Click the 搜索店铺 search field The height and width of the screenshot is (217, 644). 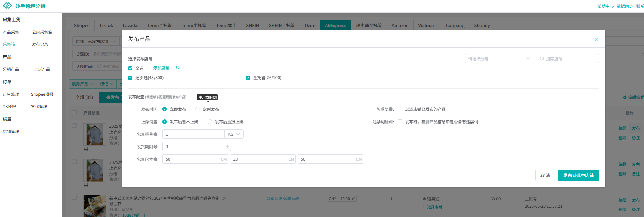pyautogui.click(x=568, y=59)
